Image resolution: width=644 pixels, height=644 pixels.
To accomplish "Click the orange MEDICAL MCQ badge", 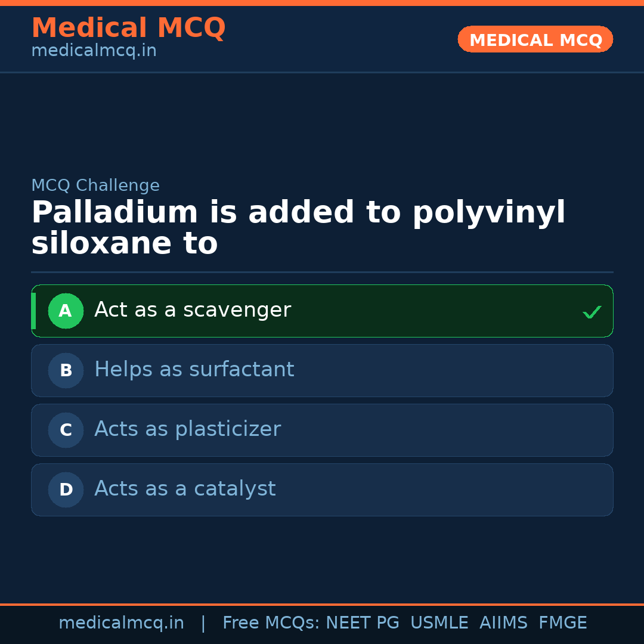I will 535,39.
